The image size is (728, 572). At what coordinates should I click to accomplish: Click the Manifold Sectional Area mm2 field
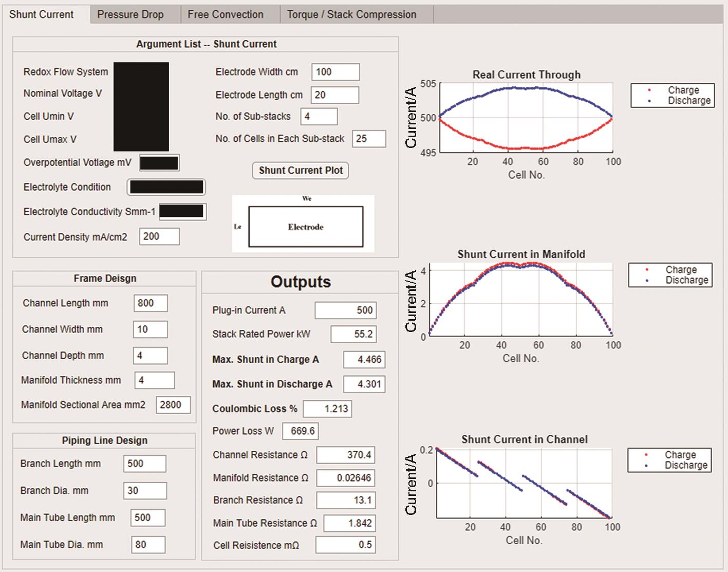173,405
